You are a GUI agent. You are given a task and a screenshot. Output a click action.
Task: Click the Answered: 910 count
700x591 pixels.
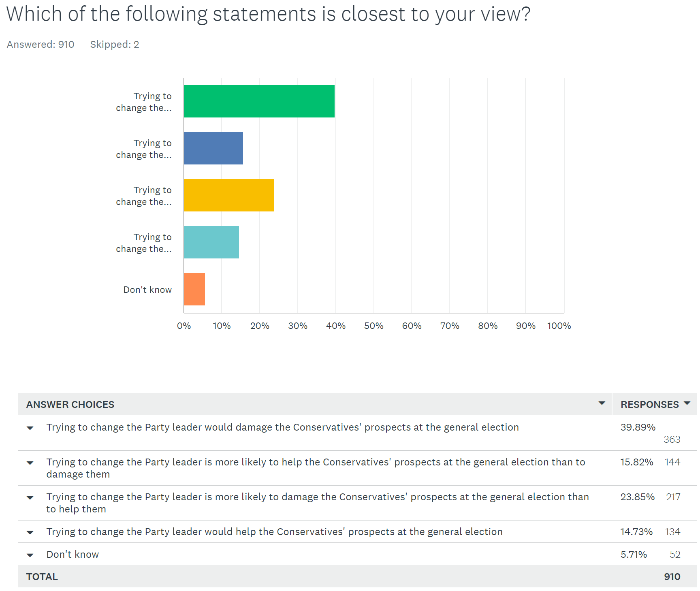[x=41, y=45]
